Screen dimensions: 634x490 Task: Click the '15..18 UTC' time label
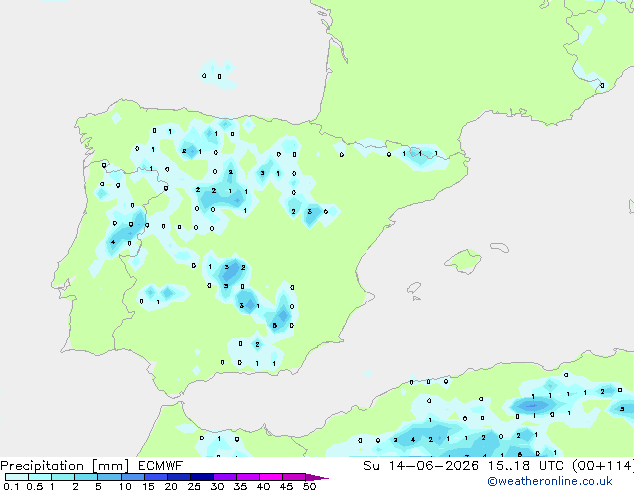tap(525, 466)
